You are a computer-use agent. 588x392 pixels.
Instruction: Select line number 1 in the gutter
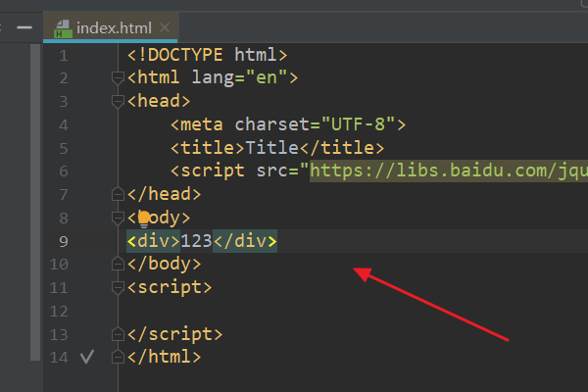(x=64, y=56)
